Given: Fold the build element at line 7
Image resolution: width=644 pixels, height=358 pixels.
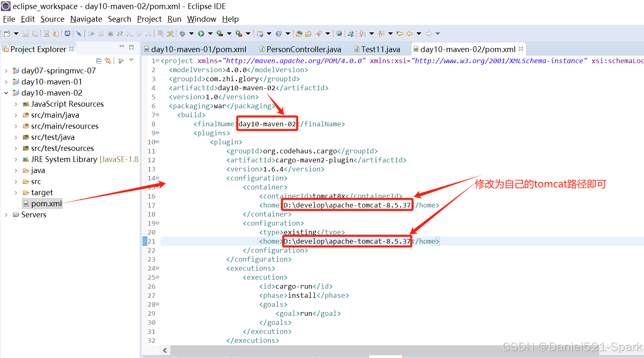Looking at the screenshot, I should point(158,115).
